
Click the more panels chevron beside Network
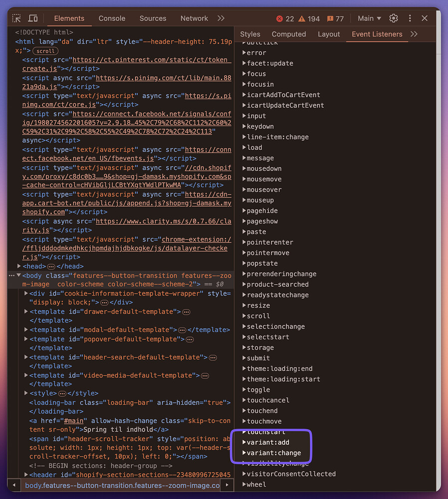tap(221, 18)
